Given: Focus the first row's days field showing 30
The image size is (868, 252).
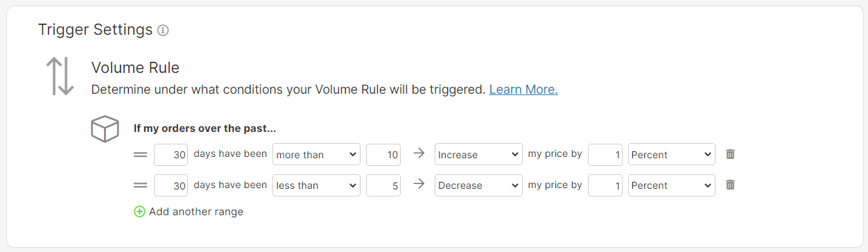Looking at the screenshot, I should [x=171, y=155].
